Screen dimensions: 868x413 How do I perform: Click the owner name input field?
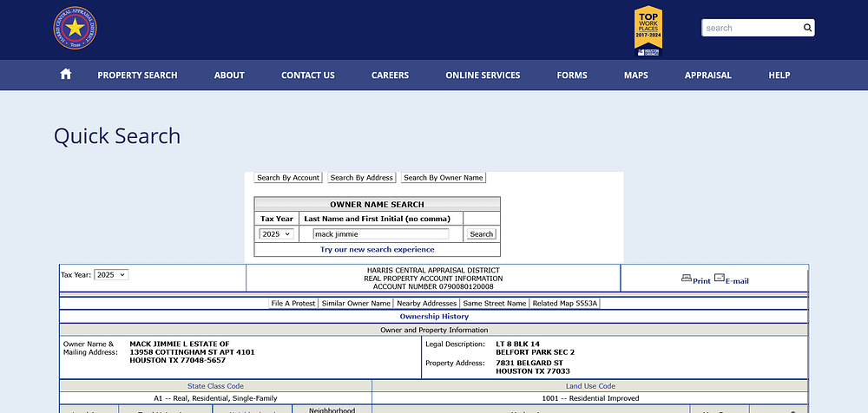coord(381,234)
